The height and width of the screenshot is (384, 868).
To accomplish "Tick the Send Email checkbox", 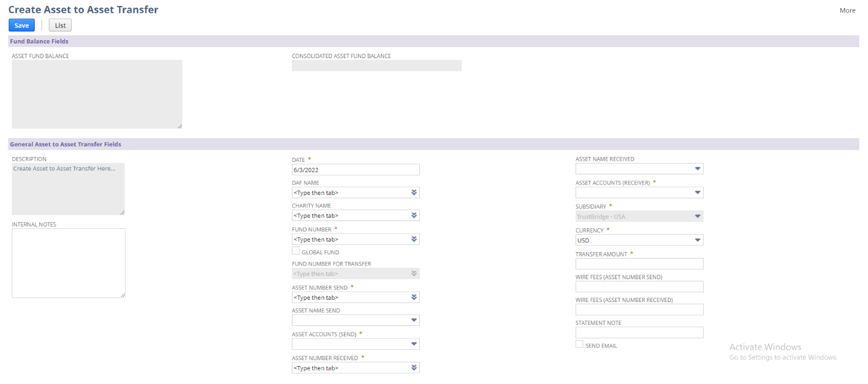I will click(579, 344).
